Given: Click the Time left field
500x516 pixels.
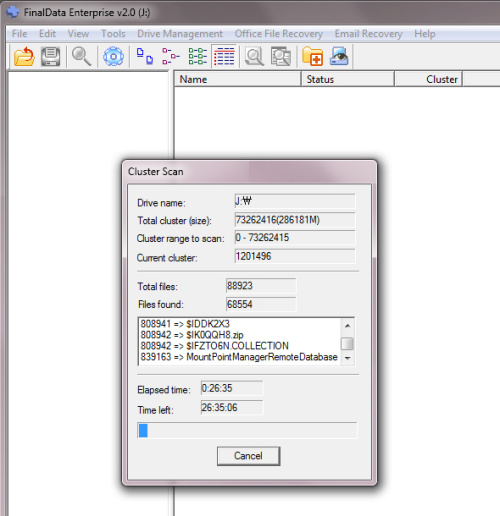Looking at the screenshot, I should pos(232,407).
